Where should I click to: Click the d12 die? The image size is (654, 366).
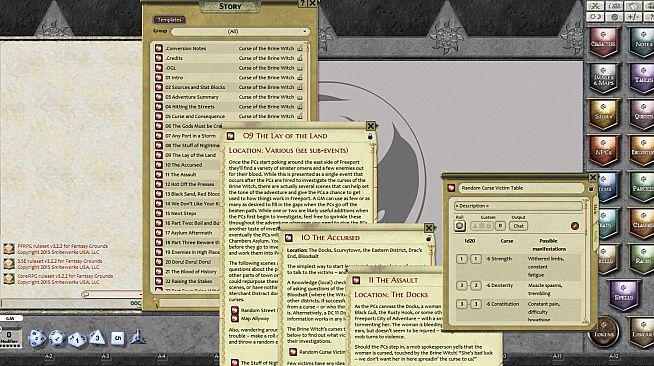click(57, 338)
